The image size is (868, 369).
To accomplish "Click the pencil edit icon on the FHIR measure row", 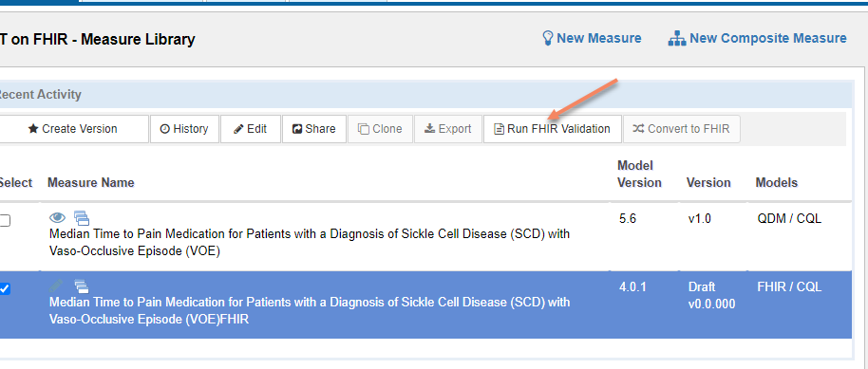I will point(56,286).
